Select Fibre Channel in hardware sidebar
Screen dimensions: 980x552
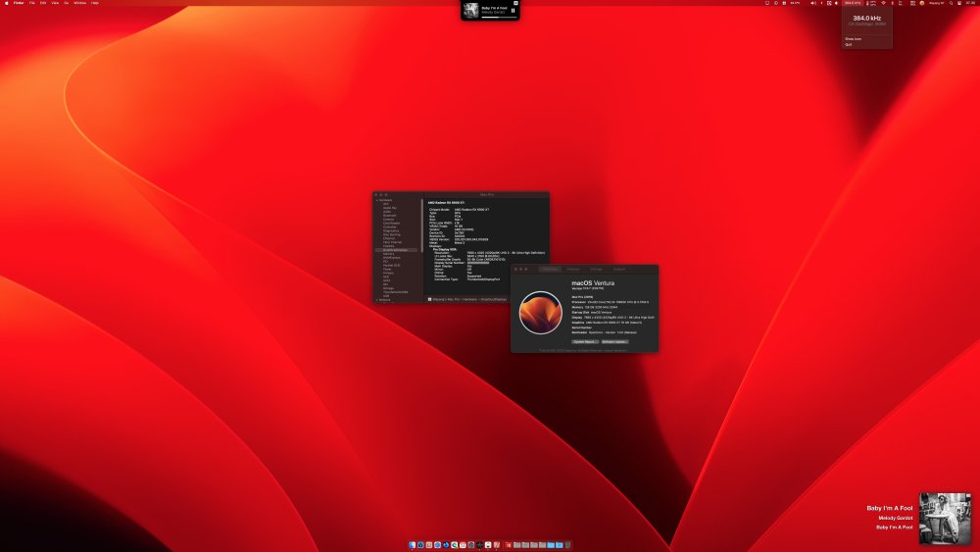click(x=393, y=242)
